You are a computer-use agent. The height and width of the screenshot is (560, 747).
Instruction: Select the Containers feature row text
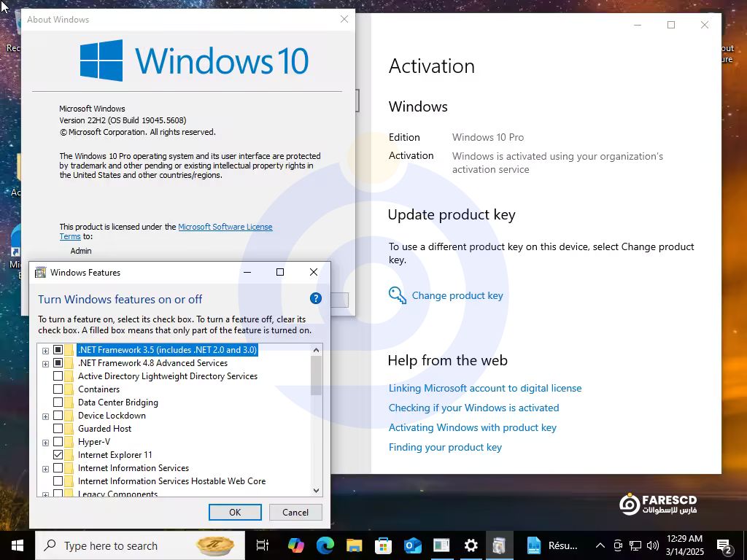click(x=98, y=389)
